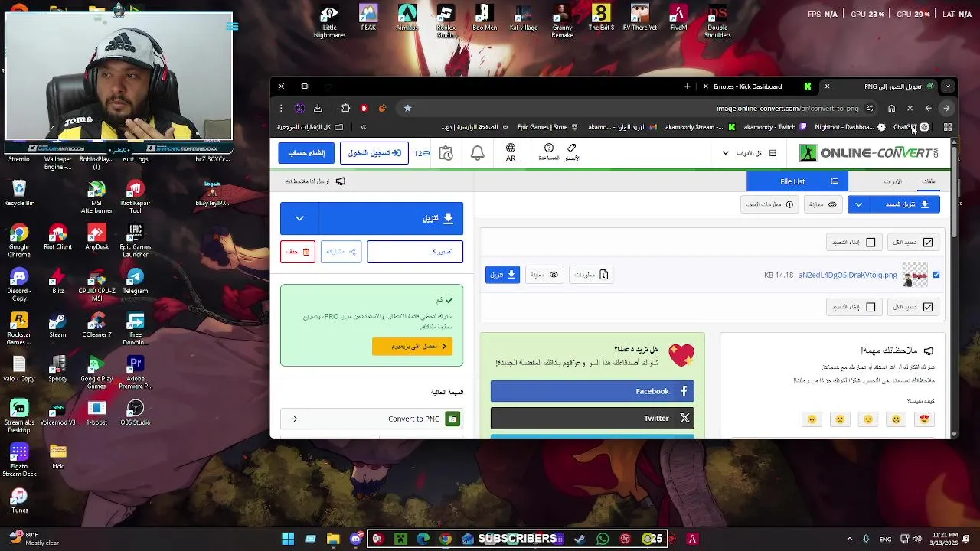Open OBS Studio desktop shortcut
The image size is (980, 551).
tap(136, 412)
